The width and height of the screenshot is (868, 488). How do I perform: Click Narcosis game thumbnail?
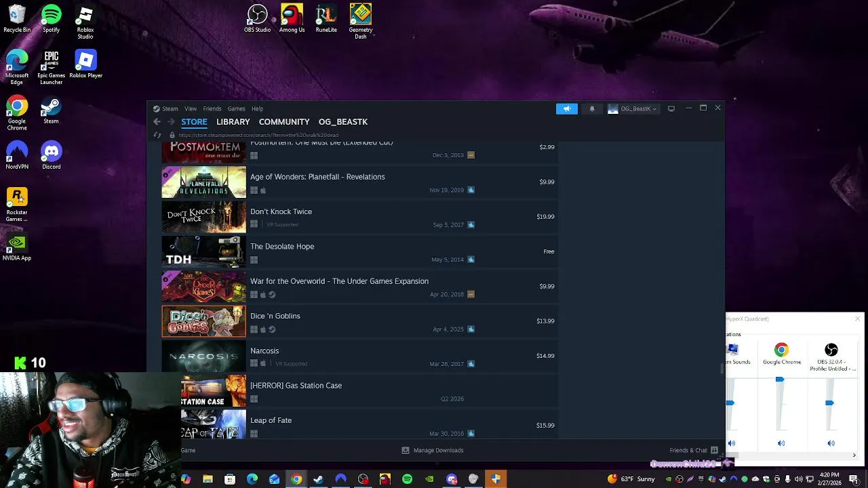[x=204, y=356]
